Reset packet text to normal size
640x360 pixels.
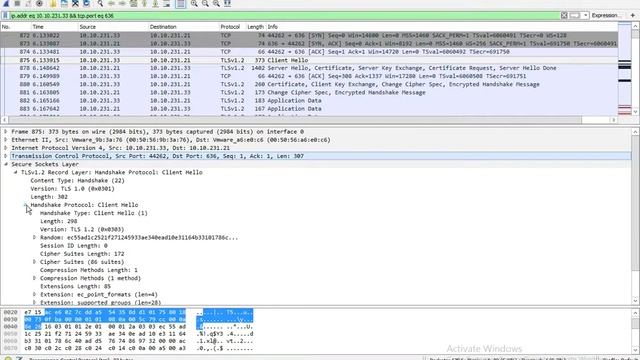pyautogui.click(x=216, y=3)
